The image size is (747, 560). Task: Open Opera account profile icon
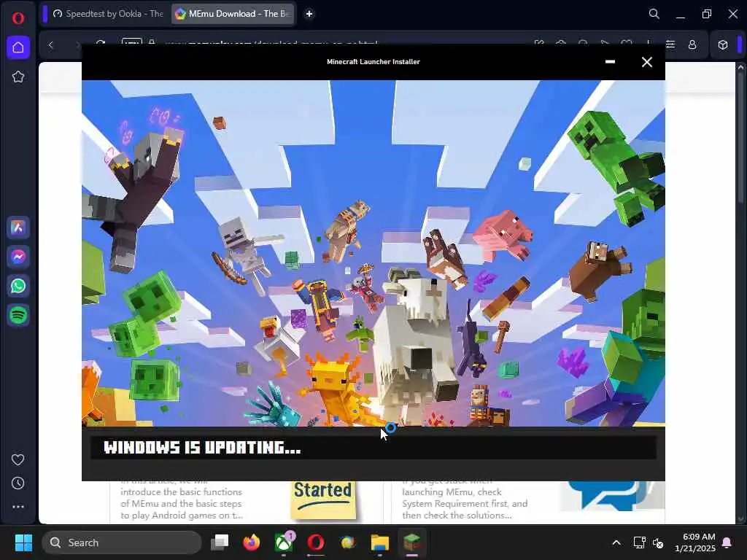click(692, 44)
